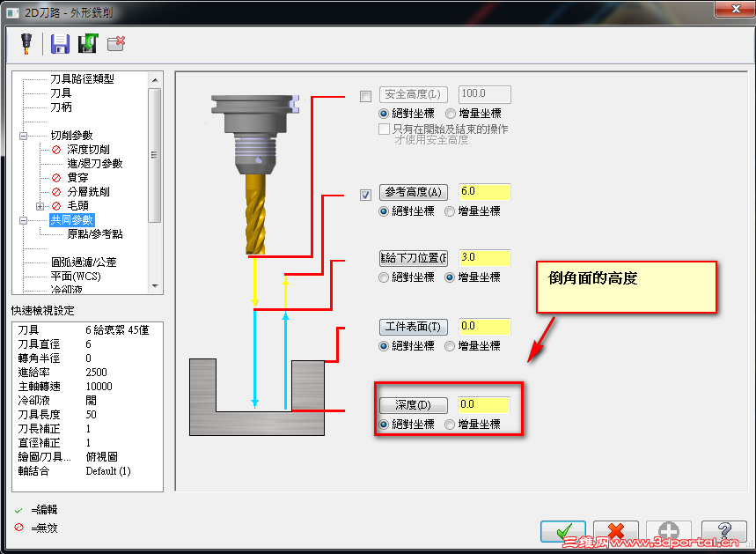Open 刀具 page in tree
This screenshot has height=554, width=756.
61,92
